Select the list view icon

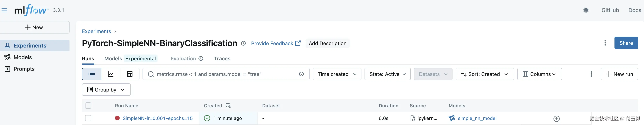[x=92, y=74]
